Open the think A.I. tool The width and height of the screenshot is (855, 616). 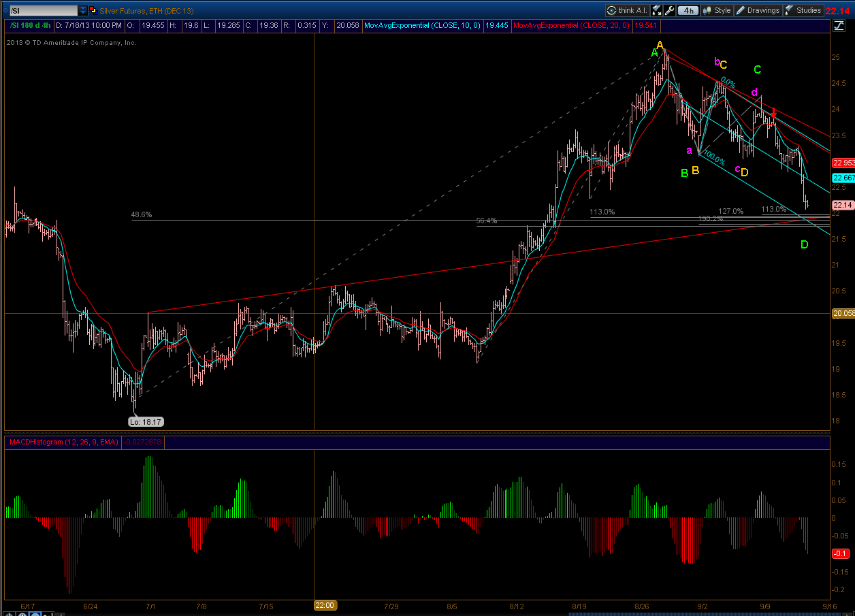point(628,10)
